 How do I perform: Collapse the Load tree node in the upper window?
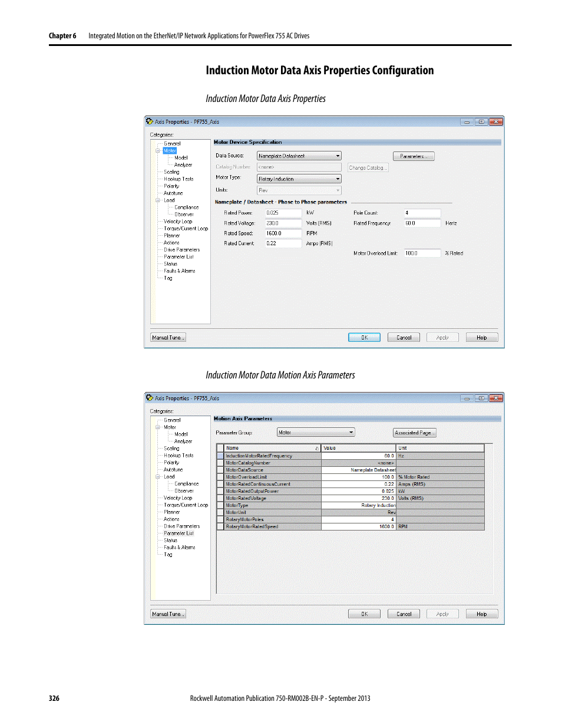[x=158, y=200]
